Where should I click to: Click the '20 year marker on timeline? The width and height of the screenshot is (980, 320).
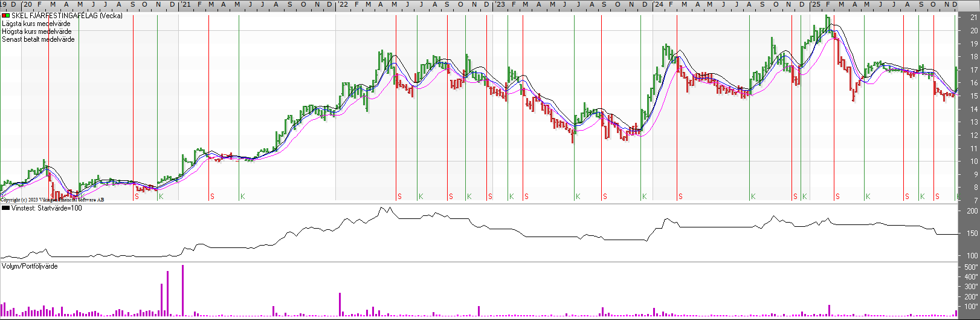click(28, 5)
